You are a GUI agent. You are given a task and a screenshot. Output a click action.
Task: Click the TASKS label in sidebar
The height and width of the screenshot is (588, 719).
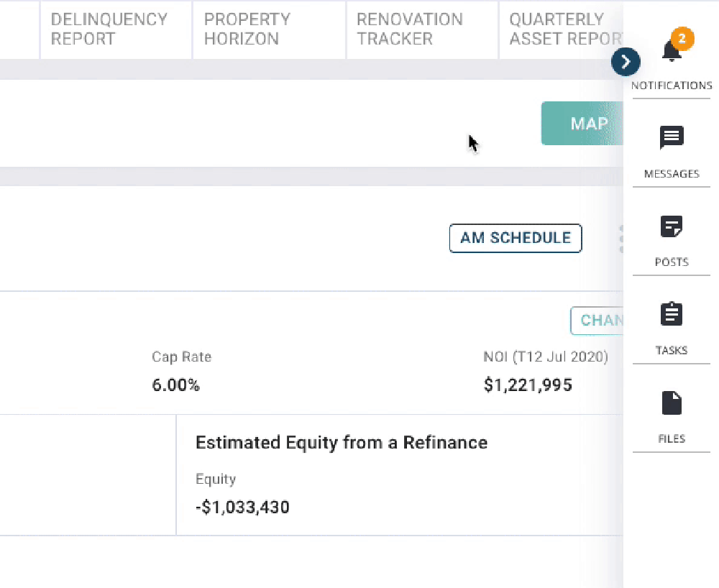672,351
